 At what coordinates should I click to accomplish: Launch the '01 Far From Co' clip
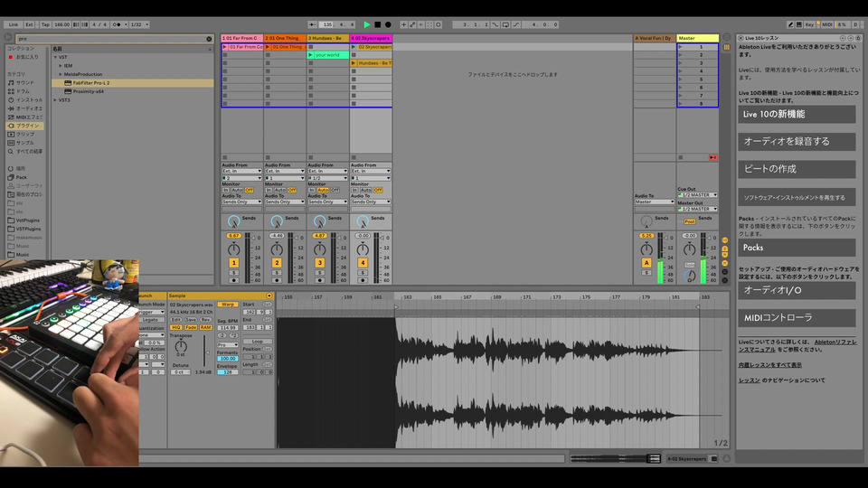pos(225,47)
